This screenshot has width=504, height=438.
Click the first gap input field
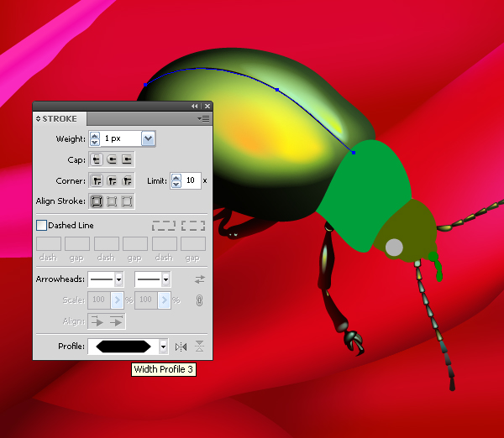[x=77, y=243]
